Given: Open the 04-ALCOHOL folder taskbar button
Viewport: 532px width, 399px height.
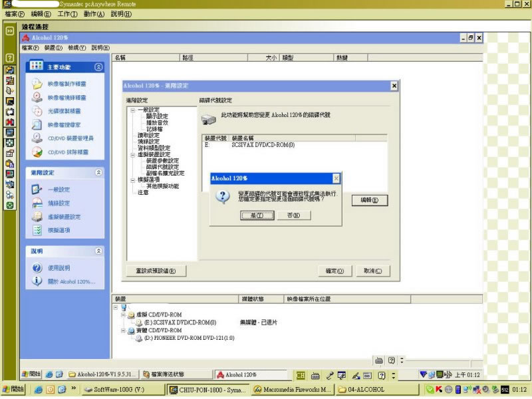Looking at the screenshot, I should (376, 390).
